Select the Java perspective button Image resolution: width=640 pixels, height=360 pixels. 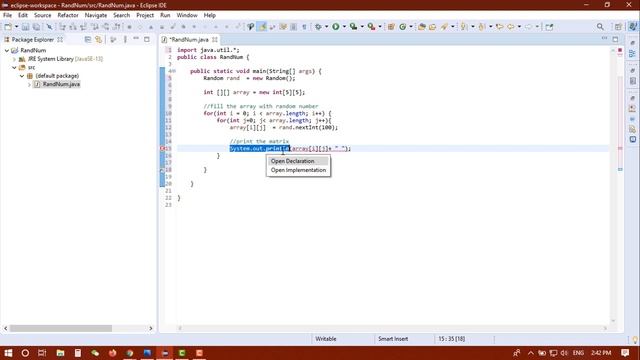tap(633, 27)
